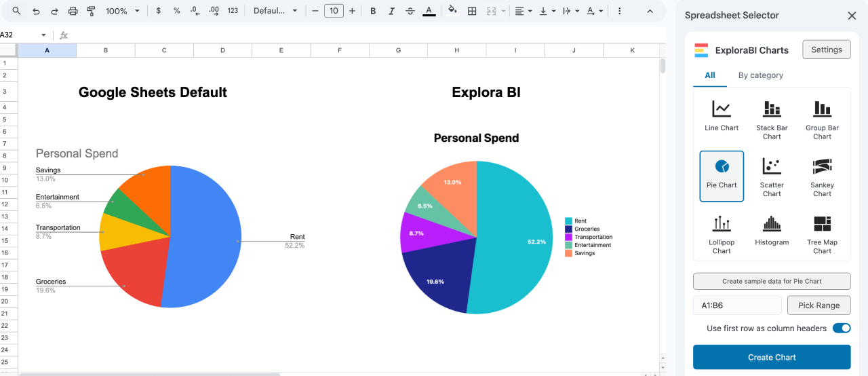868x376 pixels.
Task: Click the fx formula bar icon
Action: tap(64, 35)
